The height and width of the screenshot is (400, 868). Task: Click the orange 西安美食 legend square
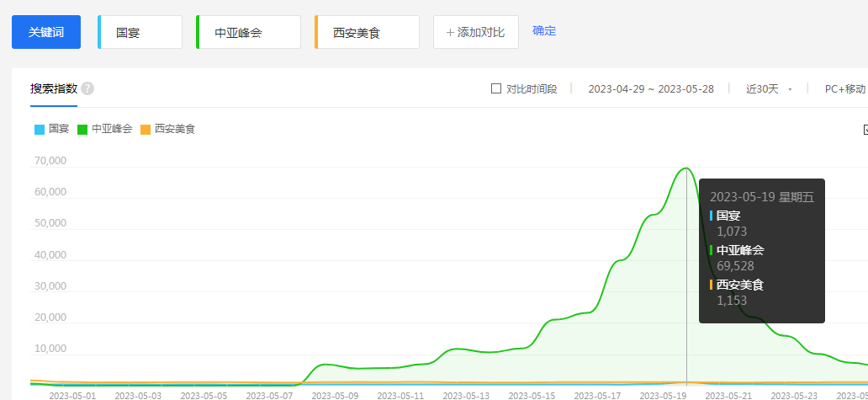tap(146, 130)
